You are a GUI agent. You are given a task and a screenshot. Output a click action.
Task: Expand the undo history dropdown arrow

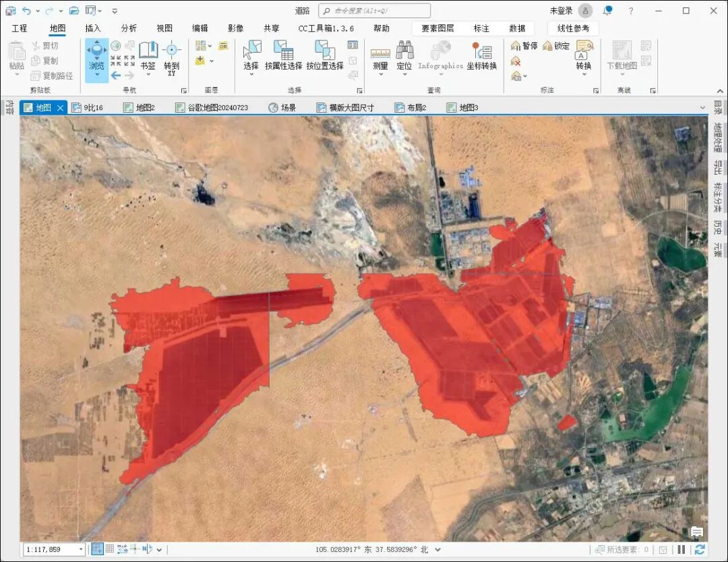pos(38,11)
